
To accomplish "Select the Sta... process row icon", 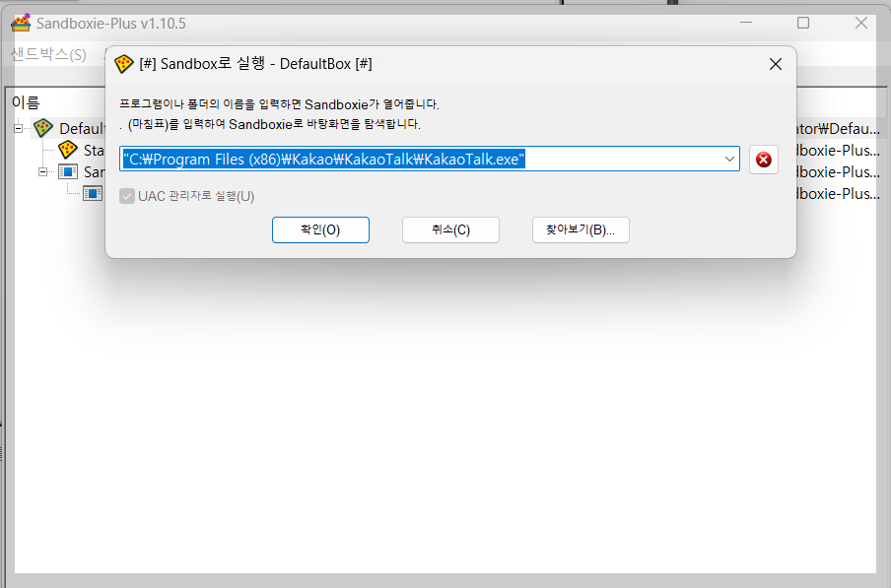I will tap(68, 151).
